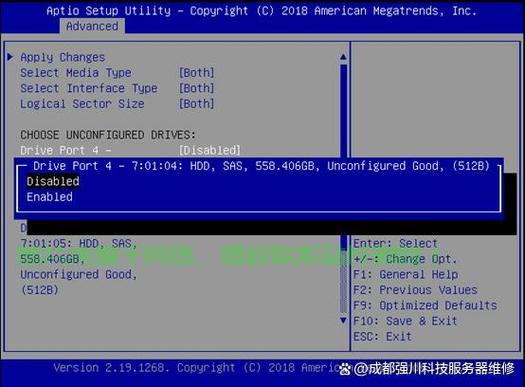Click the +/-: Change Opt. help line
The width and height of the screenshot is (525, 387).
coord(405,259)
